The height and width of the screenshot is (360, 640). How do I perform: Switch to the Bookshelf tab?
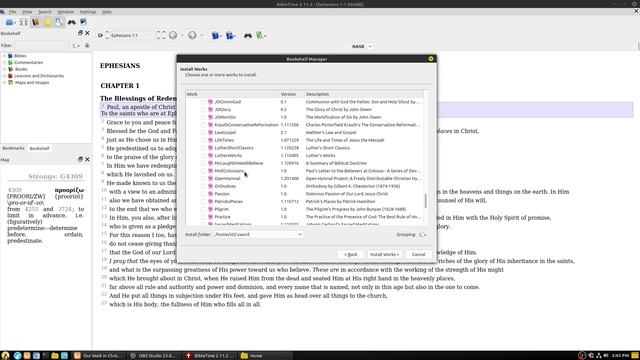coord(40,148)
